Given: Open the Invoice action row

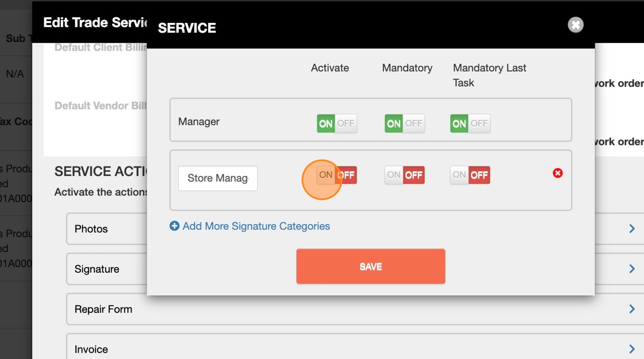Looking at the screenshot, I should 91,349.
